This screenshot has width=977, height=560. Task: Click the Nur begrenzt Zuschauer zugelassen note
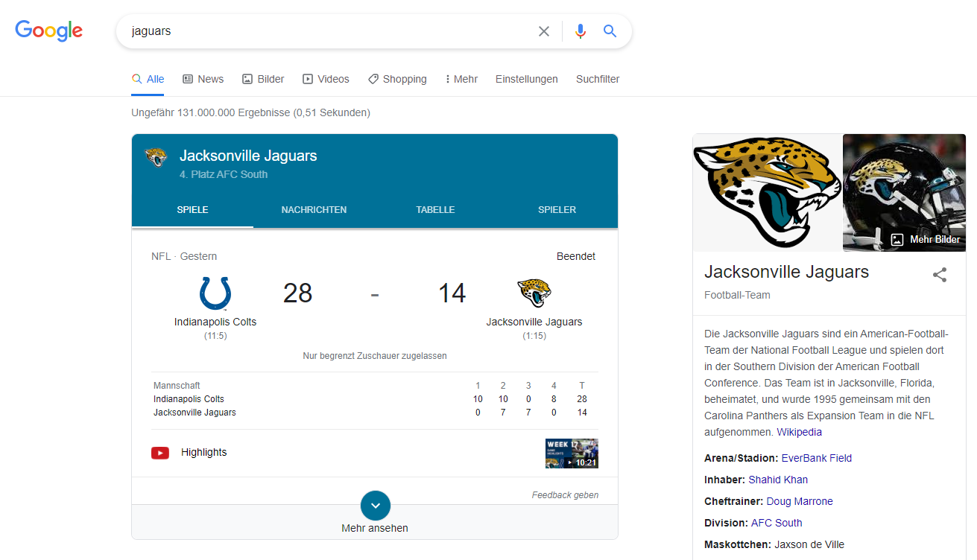[375, 356]
